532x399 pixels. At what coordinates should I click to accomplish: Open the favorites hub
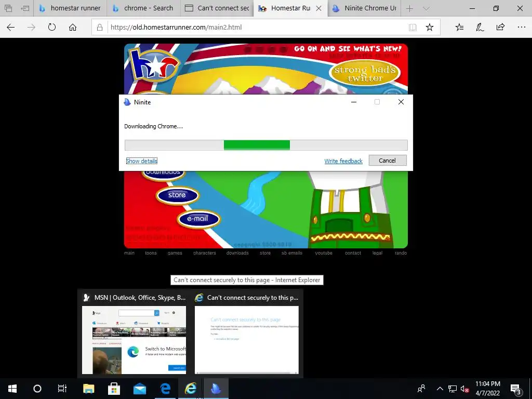(459, 28)
